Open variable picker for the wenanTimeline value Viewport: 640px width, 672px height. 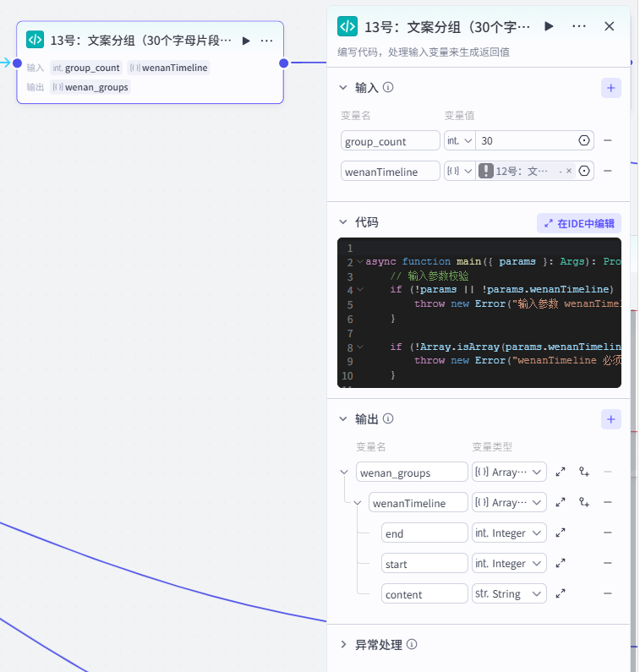click(584, 171)
